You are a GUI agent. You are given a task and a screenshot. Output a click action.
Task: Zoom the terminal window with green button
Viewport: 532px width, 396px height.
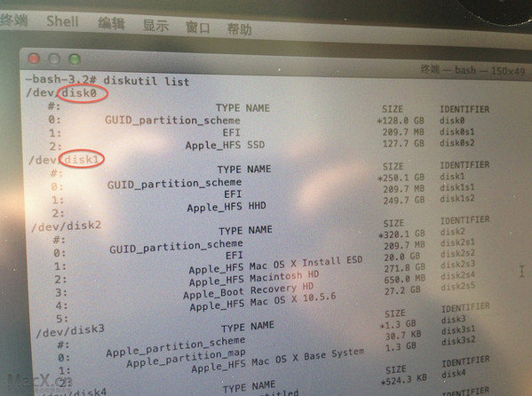(75, 59)
